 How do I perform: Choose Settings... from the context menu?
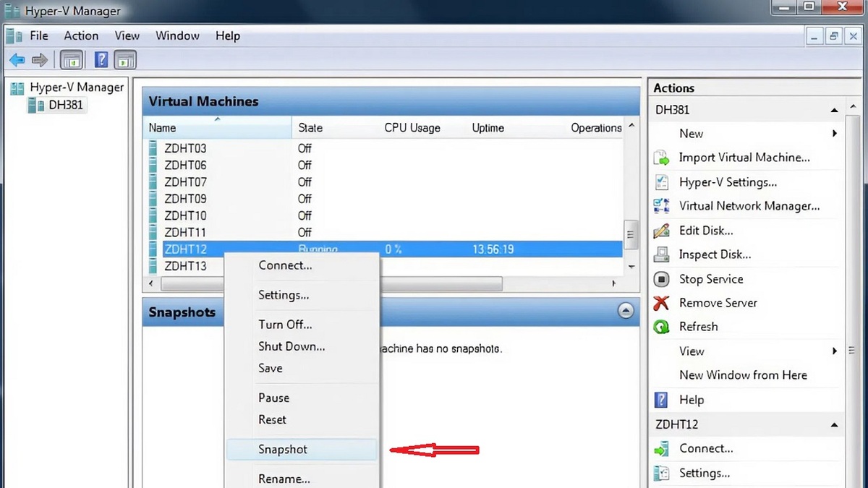[x=302, y=295]
